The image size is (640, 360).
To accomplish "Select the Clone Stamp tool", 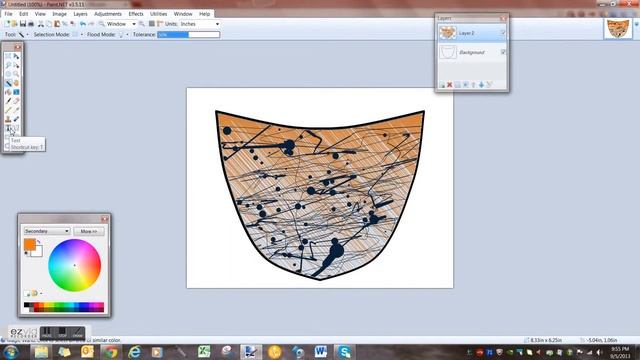I will (x=8, y=119).
